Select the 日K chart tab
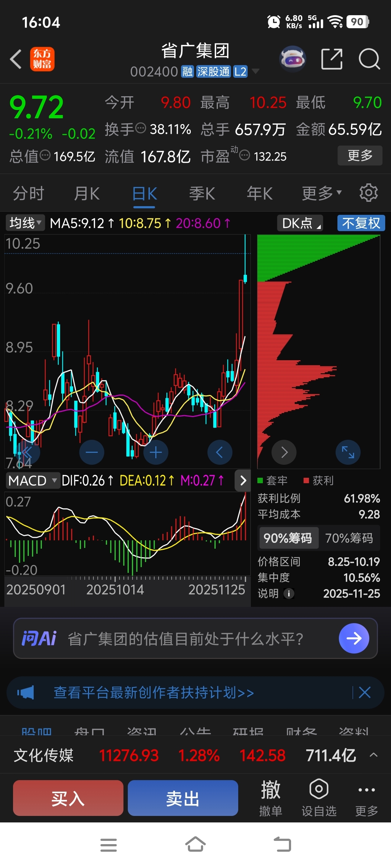This screenshot has width=391, height=868. 144,193
